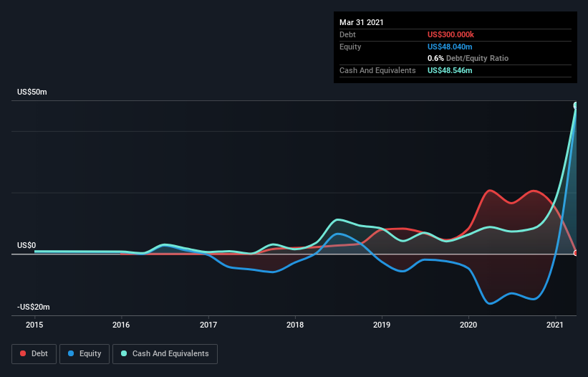
Task: Click the US$48.546m cash value
Action: click(x=450, y=70)
